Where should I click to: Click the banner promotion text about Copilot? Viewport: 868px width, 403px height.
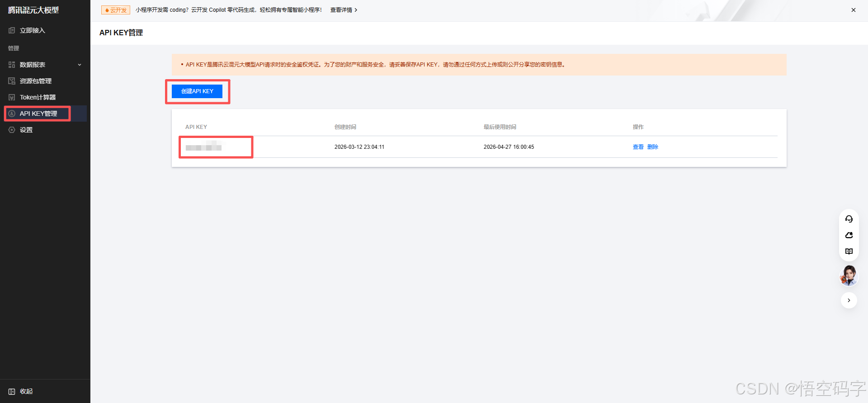(229, 10)
